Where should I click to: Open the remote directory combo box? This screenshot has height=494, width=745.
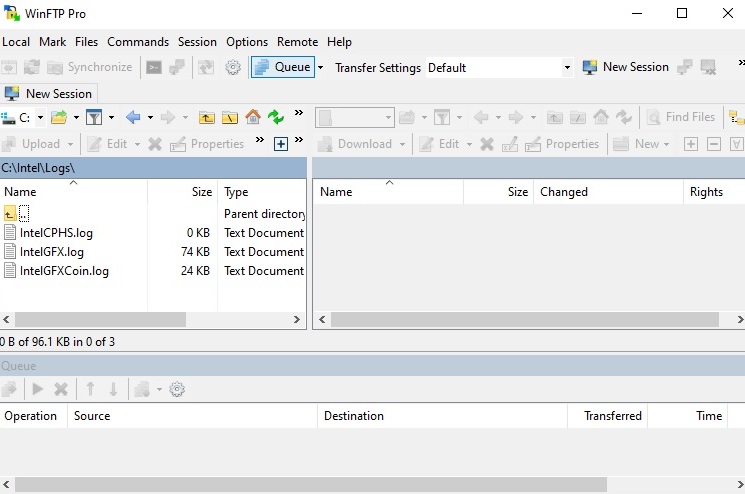354,117
